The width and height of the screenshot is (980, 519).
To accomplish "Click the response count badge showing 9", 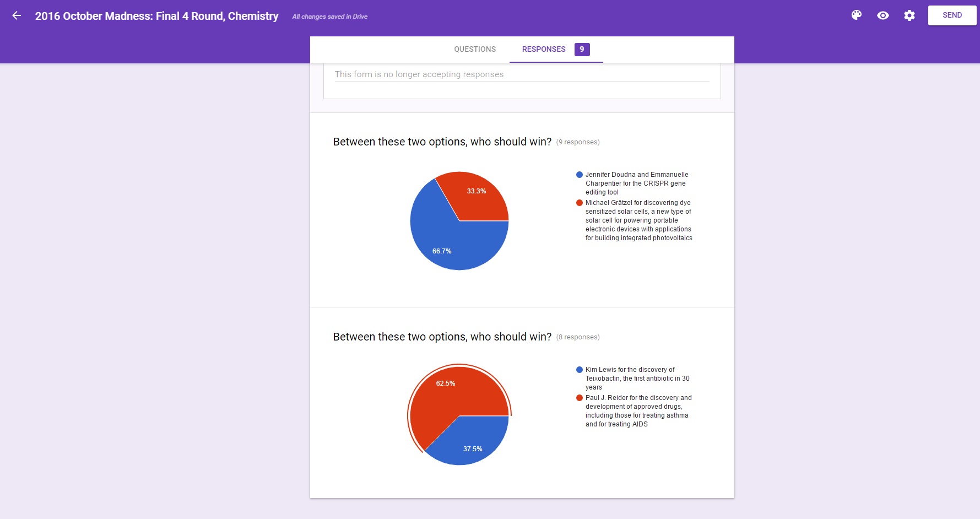I will click(x=582, y=49).
